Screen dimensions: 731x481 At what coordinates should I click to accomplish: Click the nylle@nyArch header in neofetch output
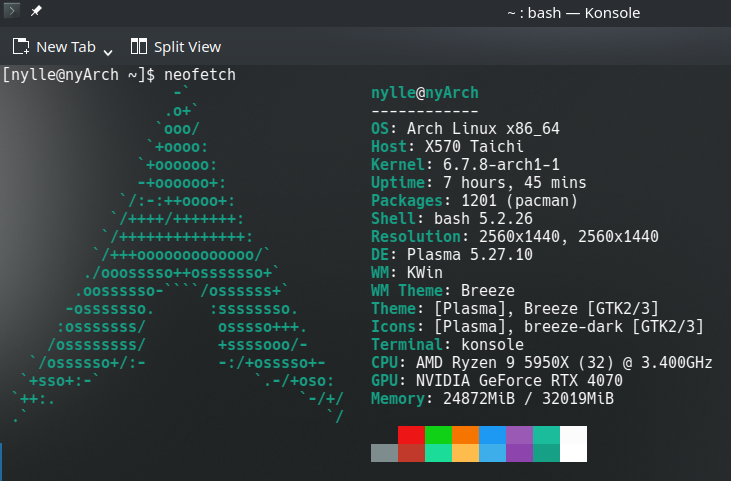point(425,93)
